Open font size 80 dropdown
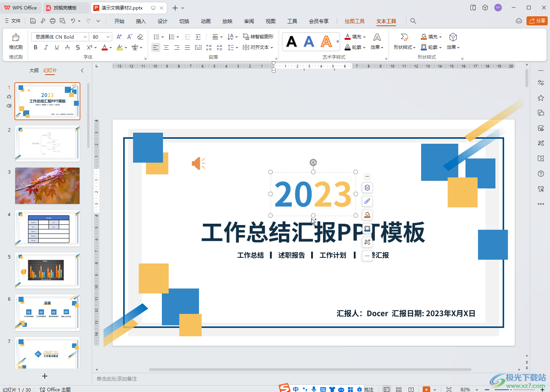This screenshot has height=392, width=550. [x=108, y=37]
